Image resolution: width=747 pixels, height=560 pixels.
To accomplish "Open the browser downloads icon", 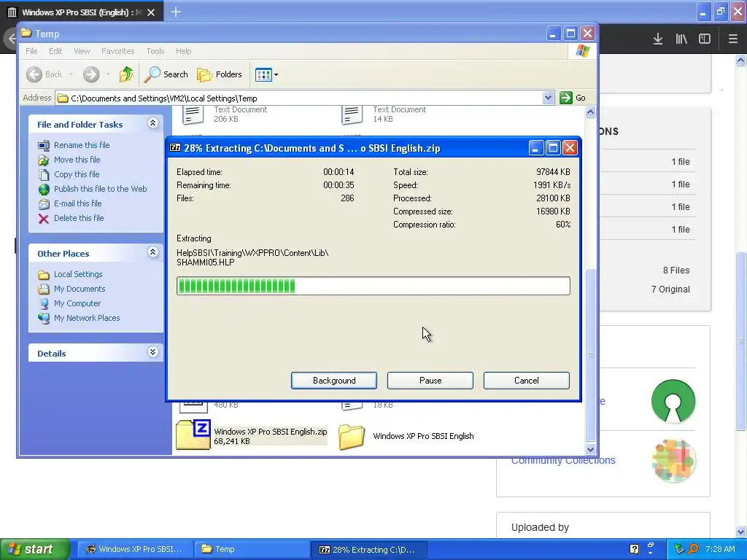I will pos(657,39).
